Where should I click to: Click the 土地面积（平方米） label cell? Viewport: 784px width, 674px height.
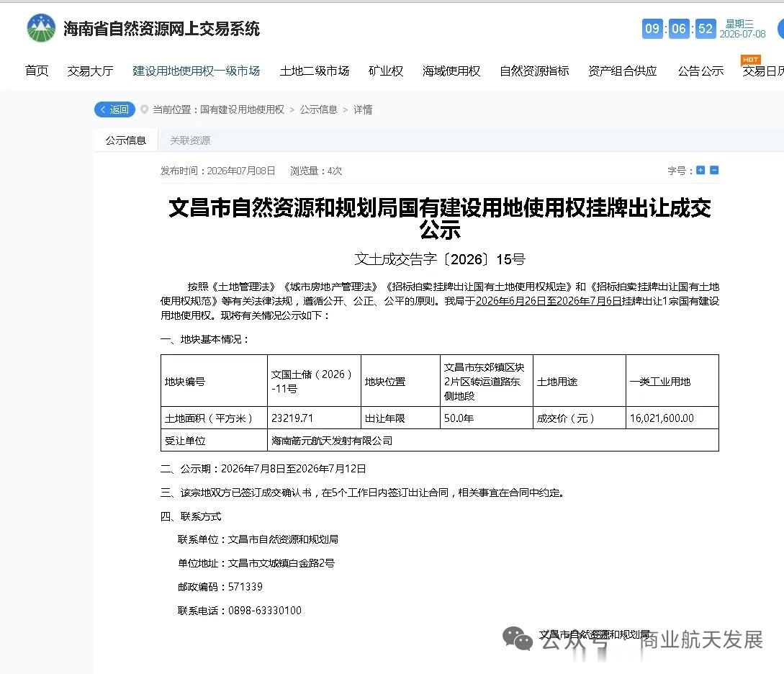coord(214,418)
